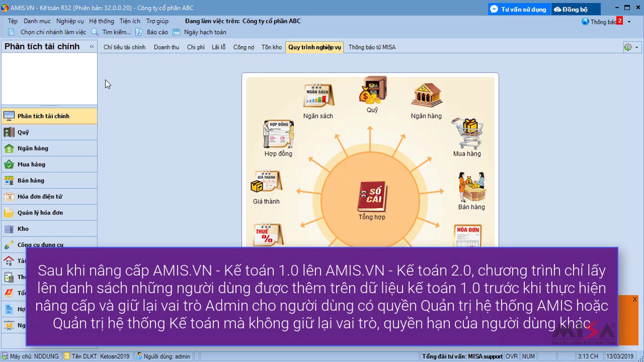Screen dimensions: 644x362
Task: Select Kho module in the sidebar
Action: [x=49, y=229]
